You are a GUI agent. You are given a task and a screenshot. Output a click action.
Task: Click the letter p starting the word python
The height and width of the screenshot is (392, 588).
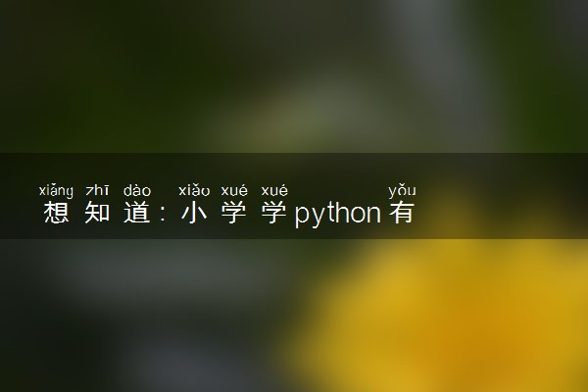point(302,217)
